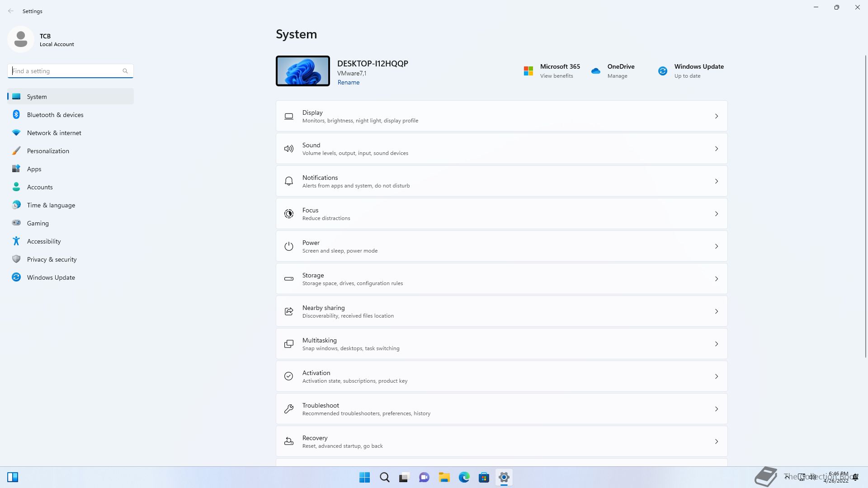Click the Network & internet wifi icon
The width and height of the screenshot is (868, 488).
(x=16, y=132)
